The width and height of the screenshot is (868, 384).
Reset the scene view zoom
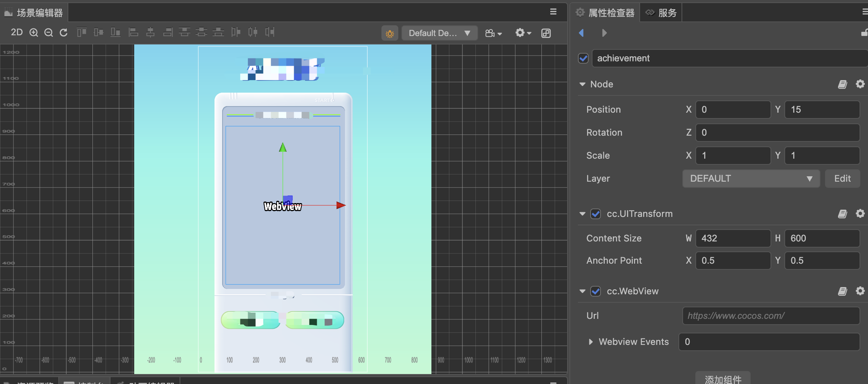click(64, 33)
